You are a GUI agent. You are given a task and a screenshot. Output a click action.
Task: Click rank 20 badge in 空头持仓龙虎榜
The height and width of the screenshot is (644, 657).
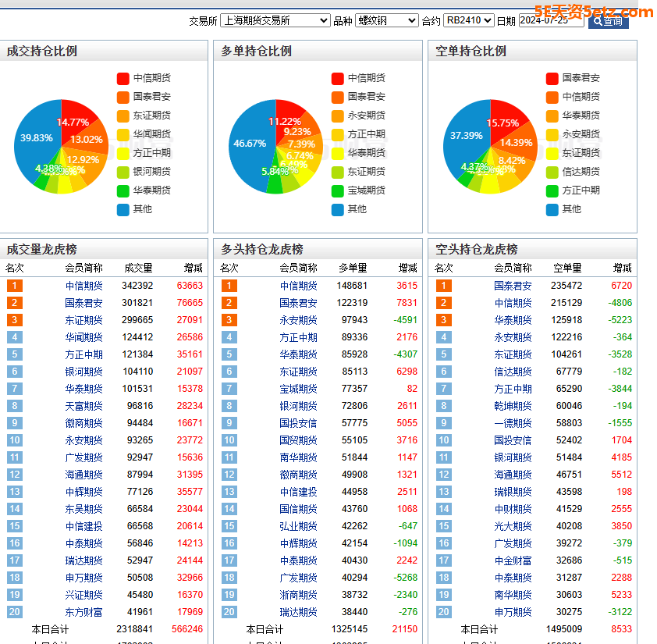click(443, 612)
